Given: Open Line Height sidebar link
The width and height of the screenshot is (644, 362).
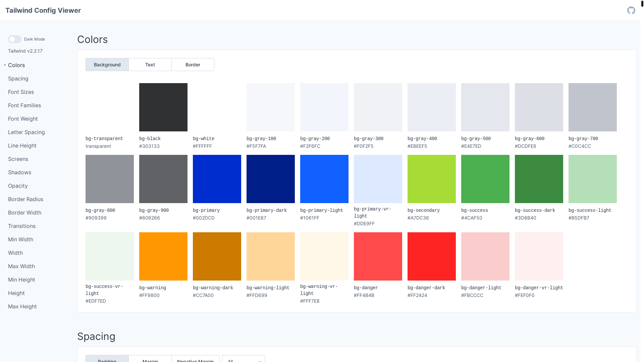Looking at the screenshot, I should click(22, 145).
